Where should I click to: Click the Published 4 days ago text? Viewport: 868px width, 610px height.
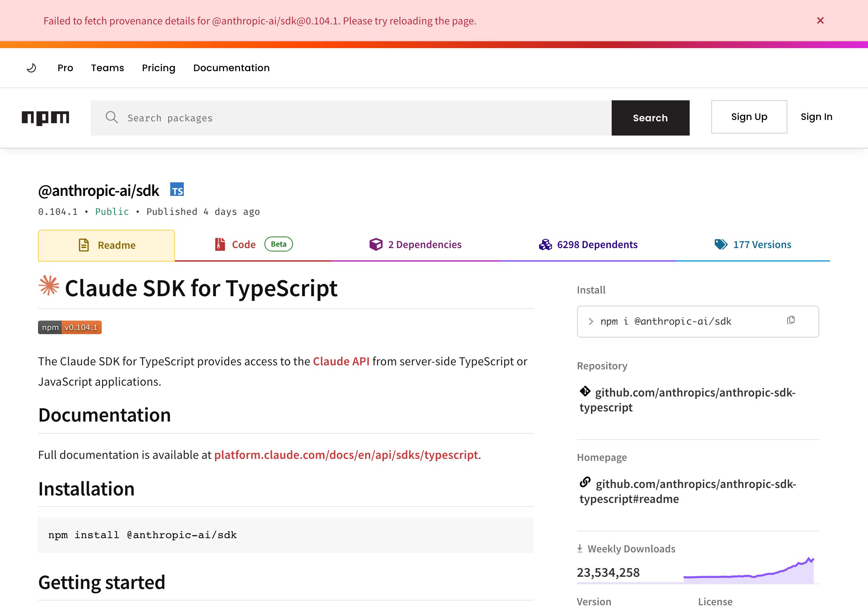coord(203,212)
